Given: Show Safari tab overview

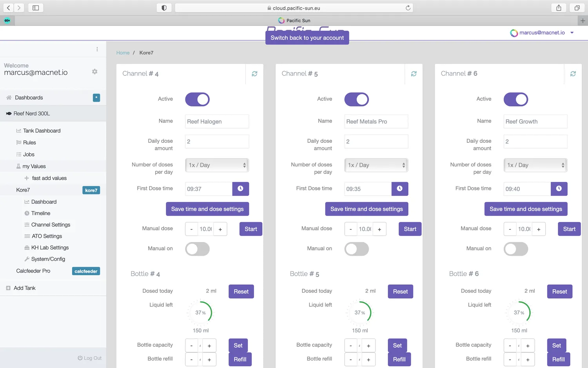Looking at the screenshot, I should [577, 8].
